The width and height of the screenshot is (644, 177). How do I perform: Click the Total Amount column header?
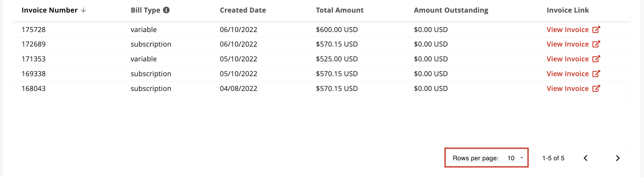point(340,10)
